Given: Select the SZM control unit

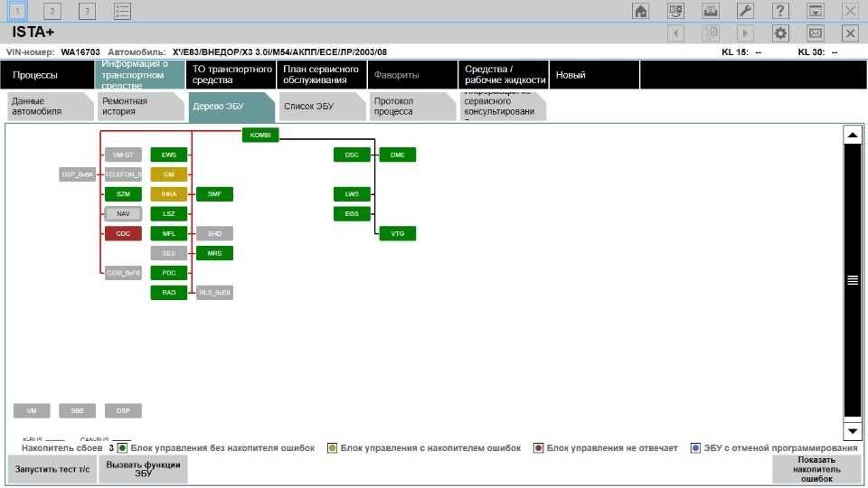Looking at the screenshot, I should point(123,194).
